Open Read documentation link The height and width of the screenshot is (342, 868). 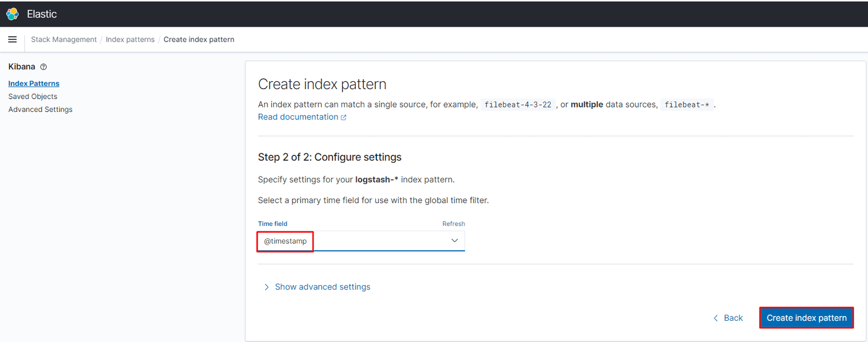point(298,117)
